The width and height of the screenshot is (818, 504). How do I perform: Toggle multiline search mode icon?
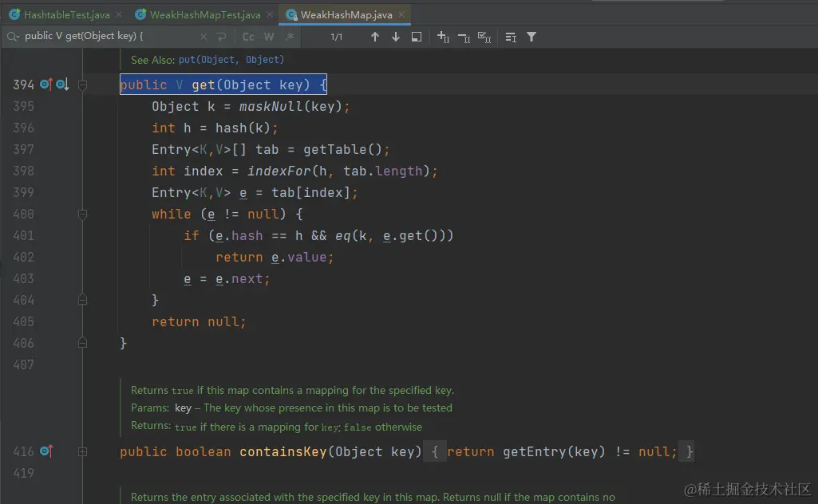point(511,37)
